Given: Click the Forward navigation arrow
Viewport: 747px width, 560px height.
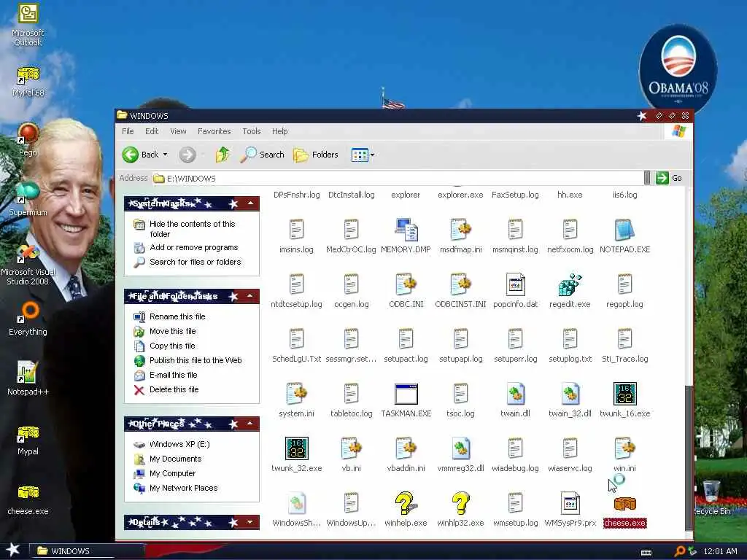Looking at the screenshot, I should (x=187, y=155).
